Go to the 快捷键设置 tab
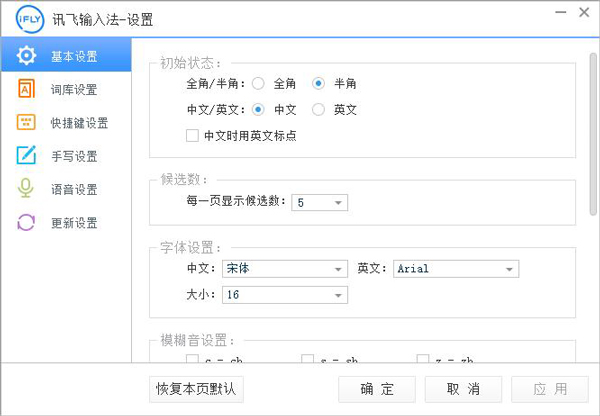Screen dimensions: 600x416 coord(66,122)
